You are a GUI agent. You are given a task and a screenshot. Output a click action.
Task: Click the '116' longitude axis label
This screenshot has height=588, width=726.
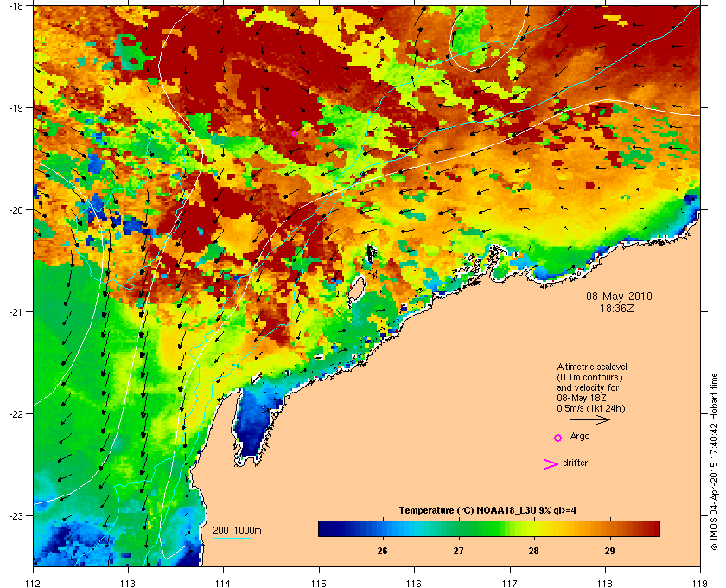(x=414, y=583)
